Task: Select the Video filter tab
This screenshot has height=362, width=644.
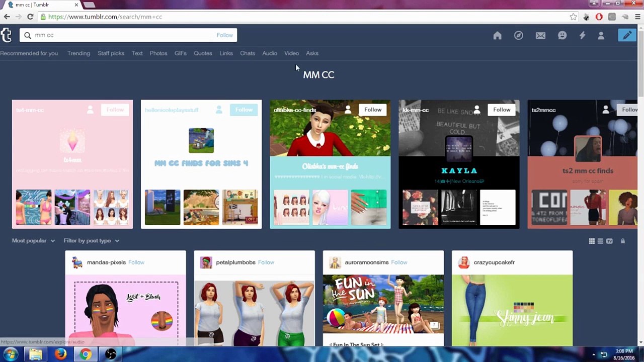Action: point(291,53)
